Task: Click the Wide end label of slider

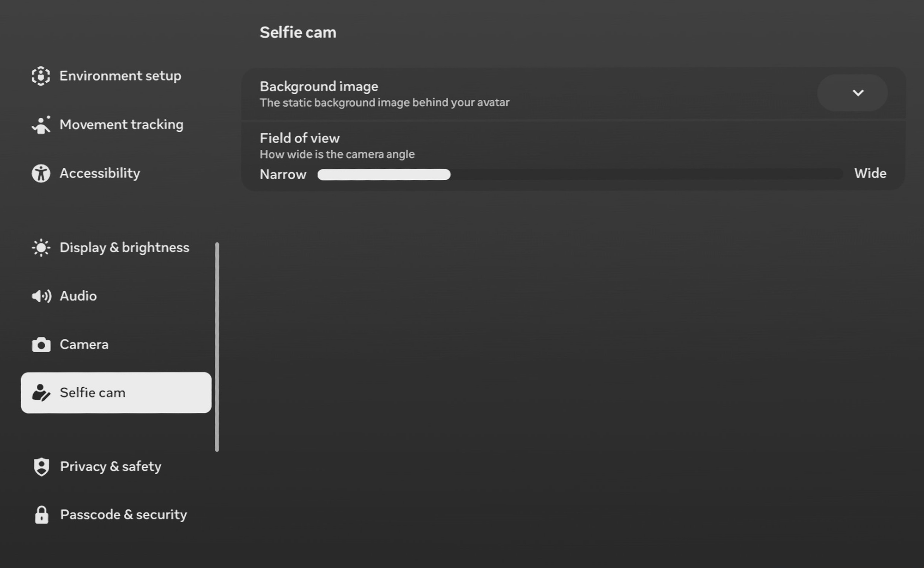Action: click(x=870, y=173)
